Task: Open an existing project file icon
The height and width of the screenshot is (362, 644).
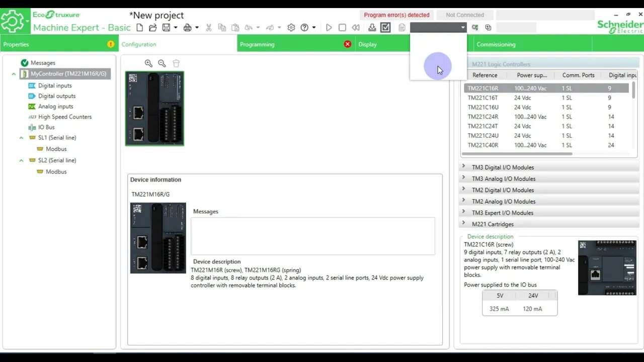Action: pyautogui.click(x=153, y=28)
